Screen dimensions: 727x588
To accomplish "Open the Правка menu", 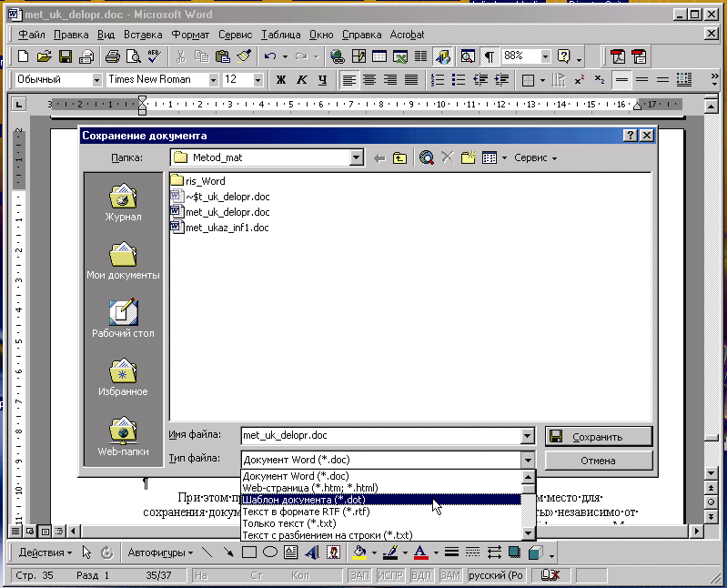I will (71, 35).
